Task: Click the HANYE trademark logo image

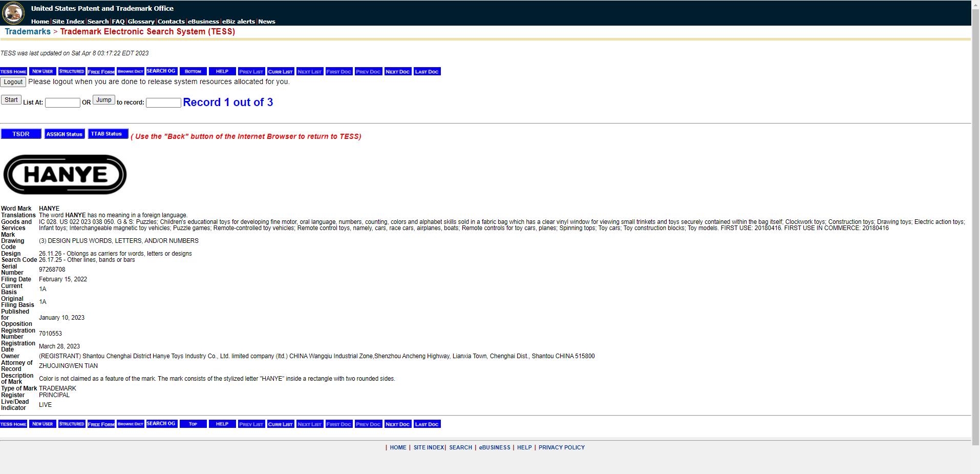Action: pos(65,174)
